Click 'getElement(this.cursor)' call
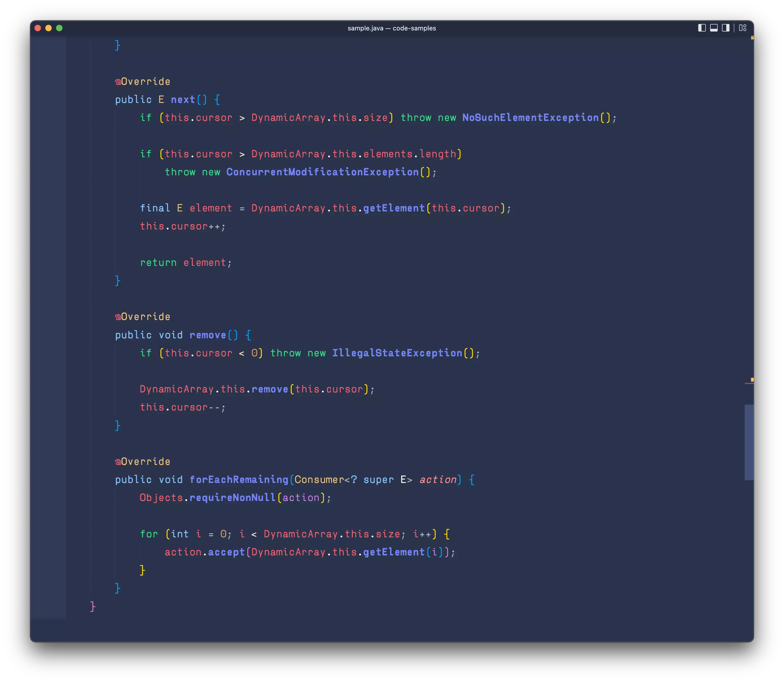Image resolution: width=784 pixels, height=682 pixels. pos(434,208)
